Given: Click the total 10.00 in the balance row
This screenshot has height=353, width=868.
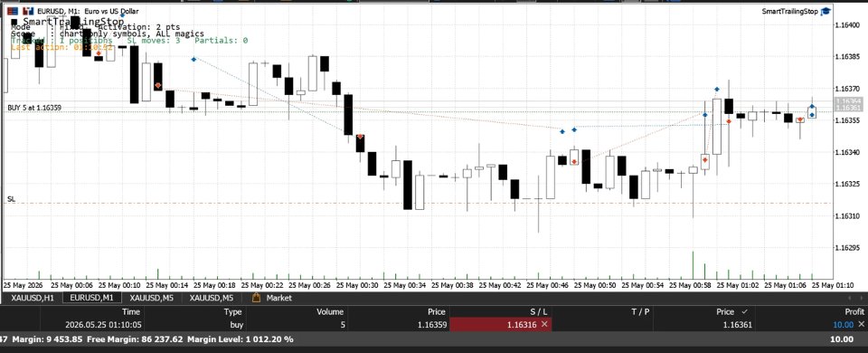Looking at the screenshot, I should 842,339.
